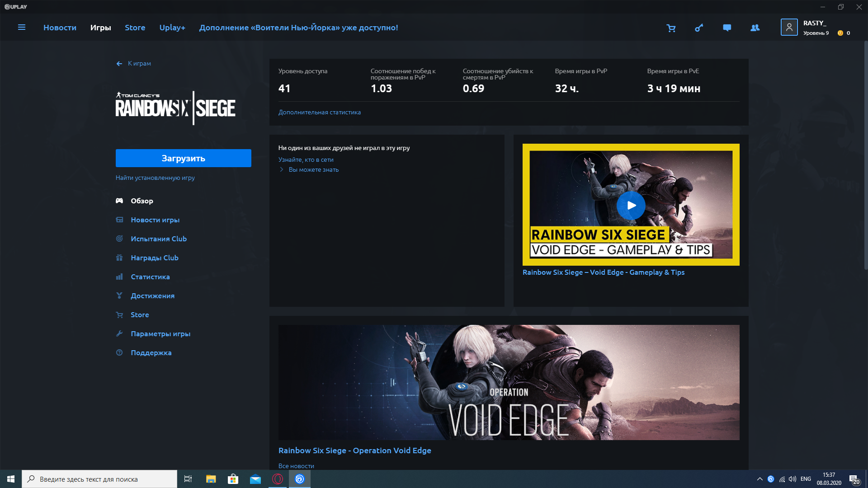
Task: Open the shopping cart icon
Action: (x=671, y=28)
